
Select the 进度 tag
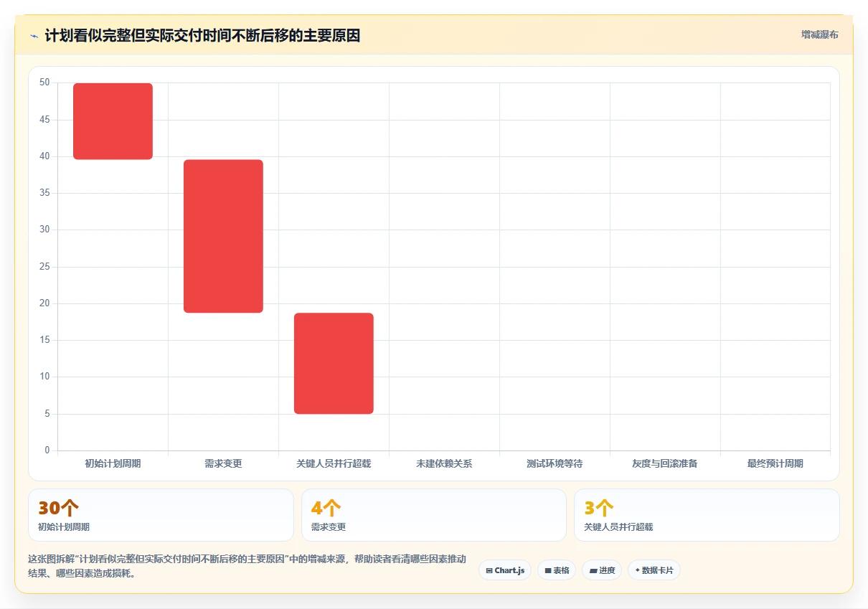[x=602, y=570]
